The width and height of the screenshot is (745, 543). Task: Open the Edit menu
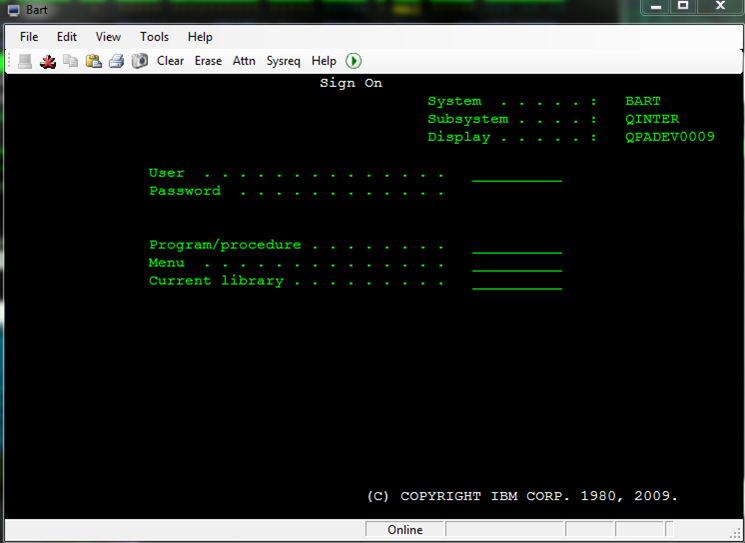pyautogui.click(x=67, y=37)
